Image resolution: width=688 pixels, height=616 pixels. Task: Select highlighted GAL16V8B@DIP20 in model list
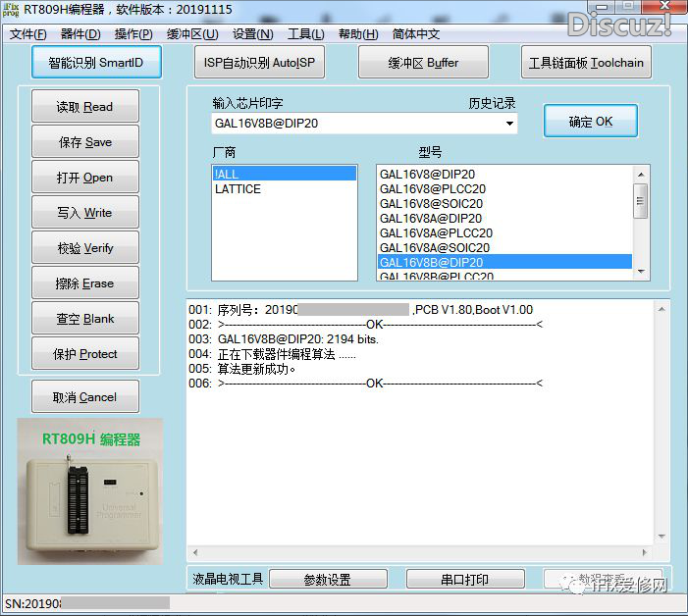(504, 262)
